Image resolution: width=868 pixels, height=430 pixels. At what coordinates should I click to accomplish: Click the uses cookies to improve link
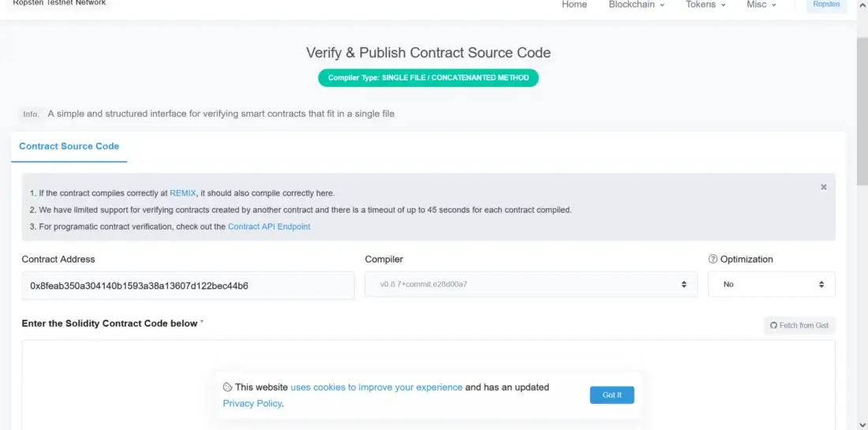(x=376, y=387)
